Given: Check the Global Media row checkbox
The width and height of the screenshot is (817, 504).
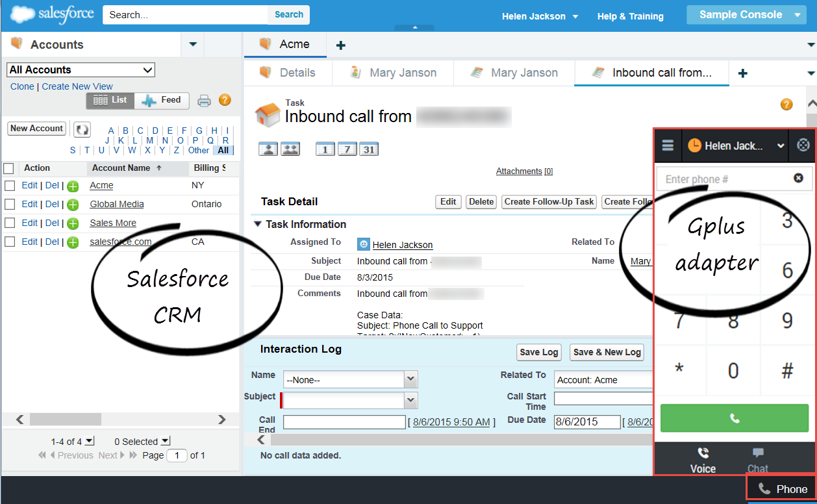Looking at the screenshot, I should (x=10, y=205).
